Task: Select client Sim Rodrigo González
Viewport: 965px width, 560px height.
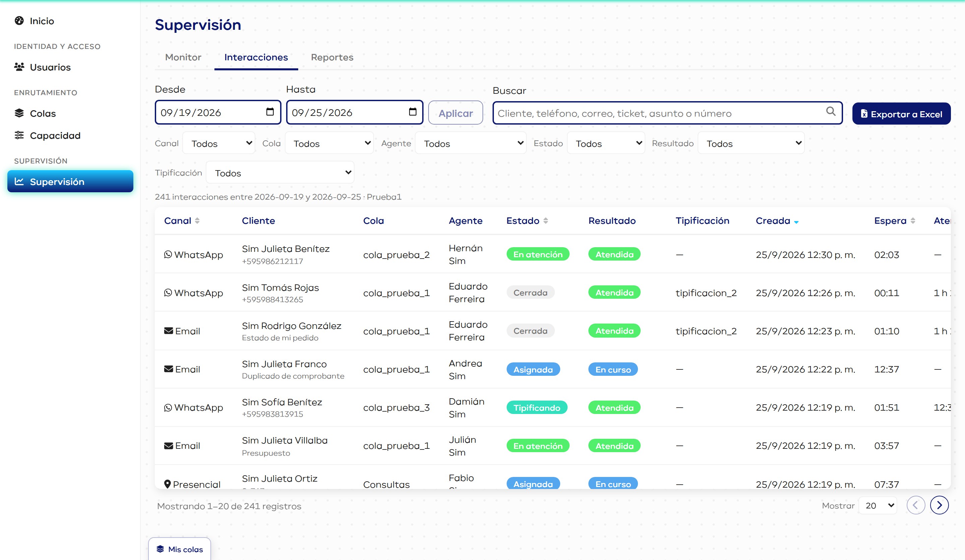Action: (x=292, y=326)
